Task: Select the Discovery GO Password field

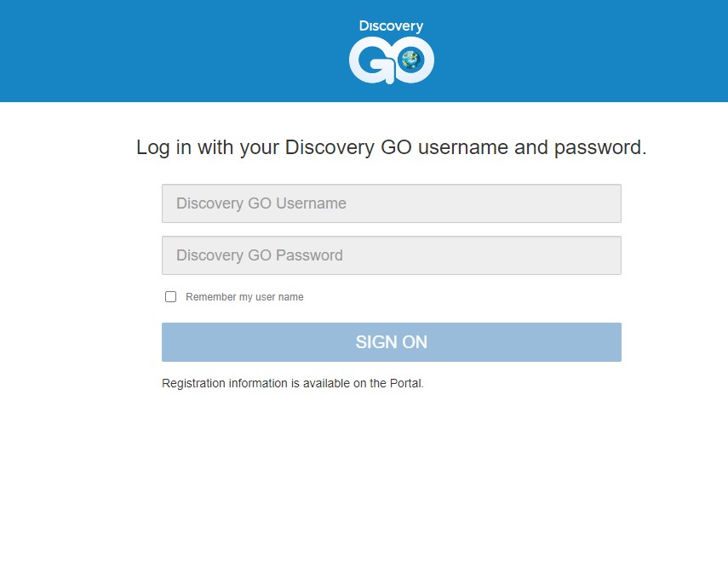Action: 391,255
